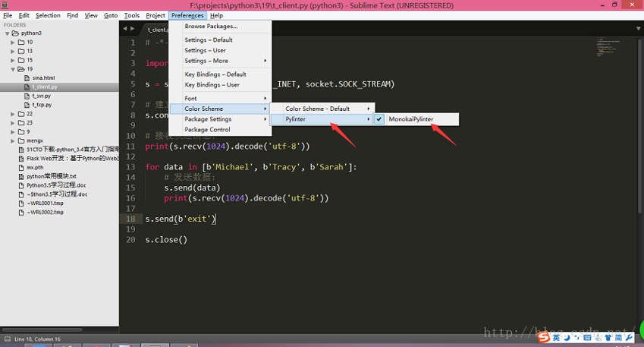Click the mengx folder icon
The height and width of the screenshot is (347, 644).
pos(21,141)
